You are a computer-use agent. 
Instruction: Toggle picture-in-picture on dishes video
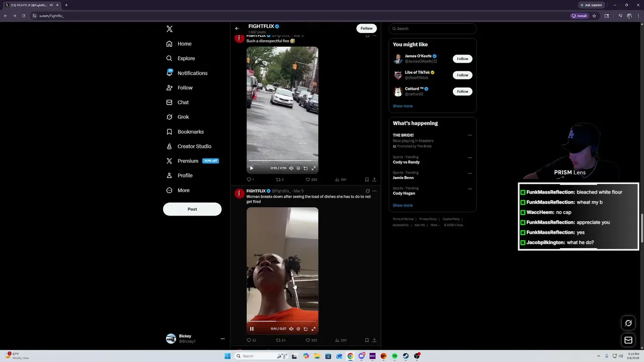pyautogui.click(x=305, y=329)
